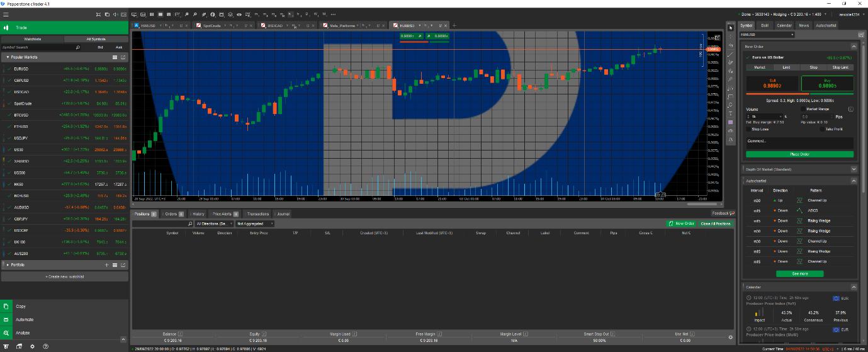Viewport: 868px width, 352px height.
Task: Click the zoom in chart toolbar icon
Action: (x=186, y=14)
